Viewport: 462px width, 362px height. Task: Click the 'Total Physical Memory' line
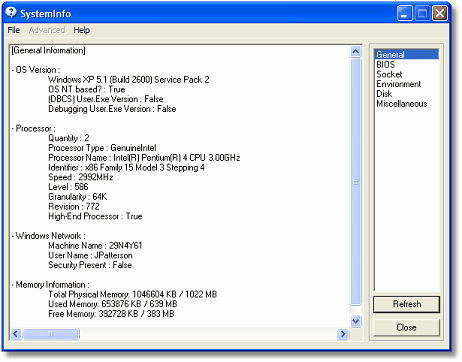[x=133, y=294]
